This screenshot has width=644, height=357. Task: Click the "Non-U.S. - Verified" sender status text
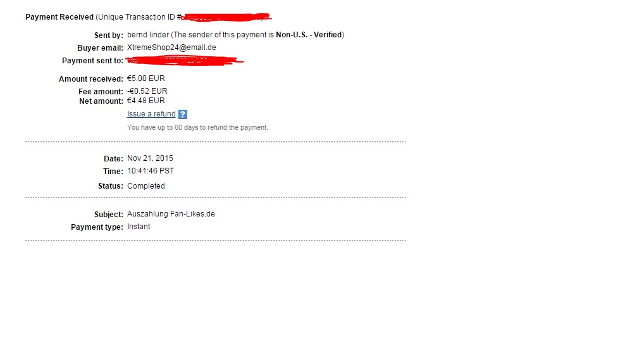(309, 35)
